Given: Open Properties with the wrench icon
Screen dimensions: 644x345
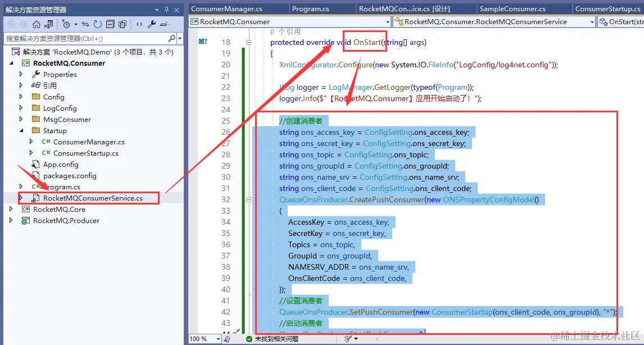Looking at the screenshot, I should tap(152, 24).
